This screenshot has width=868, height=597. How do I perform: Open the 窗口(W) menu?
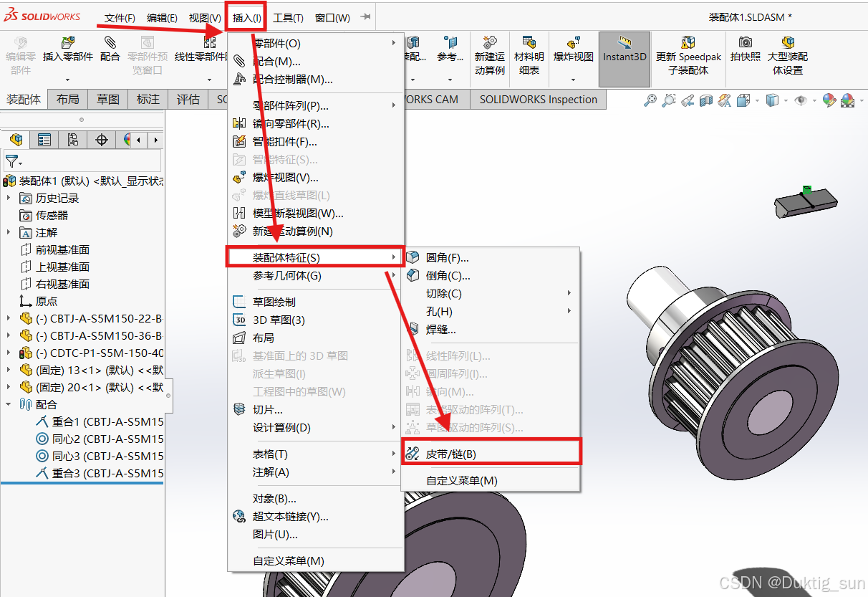point(332,18)
